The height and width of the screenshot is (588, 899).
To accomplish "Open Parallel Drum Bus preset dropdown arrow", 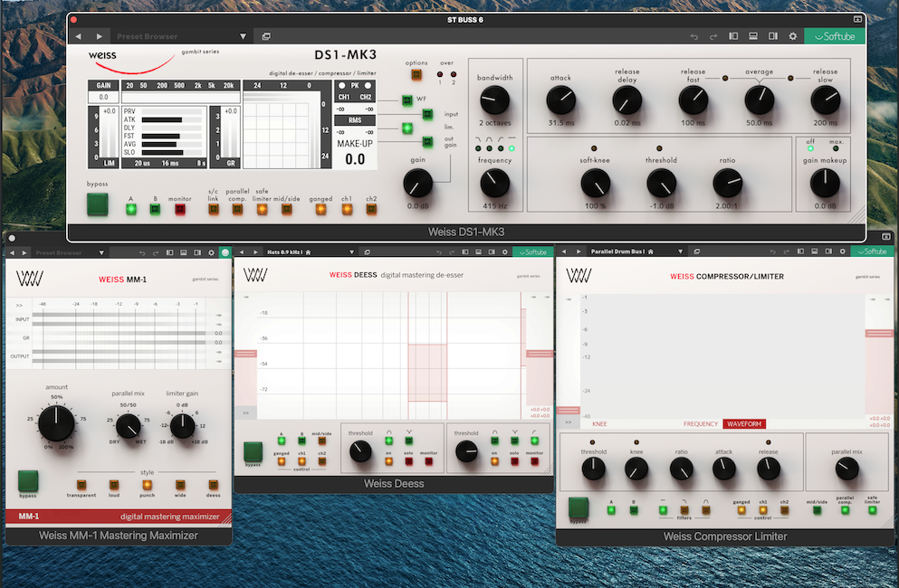I will (681, 251).
